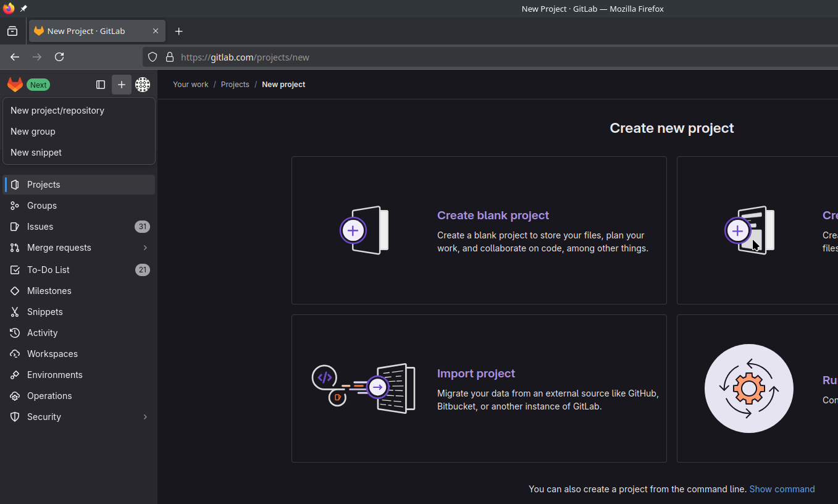Open Issues in the sidebar
The height and width of the screenshot is (504, 838).
[x=79, y=227]
